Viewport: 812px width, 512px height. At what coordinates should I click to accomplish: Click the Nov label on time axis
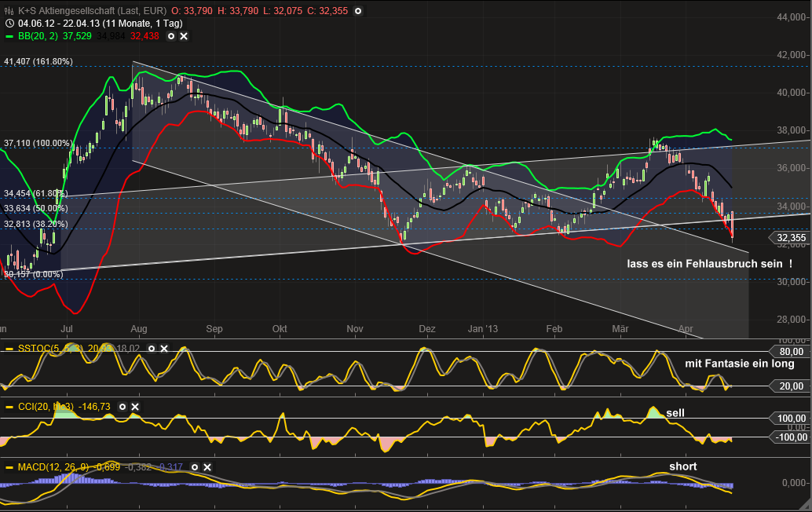point(355,329)
